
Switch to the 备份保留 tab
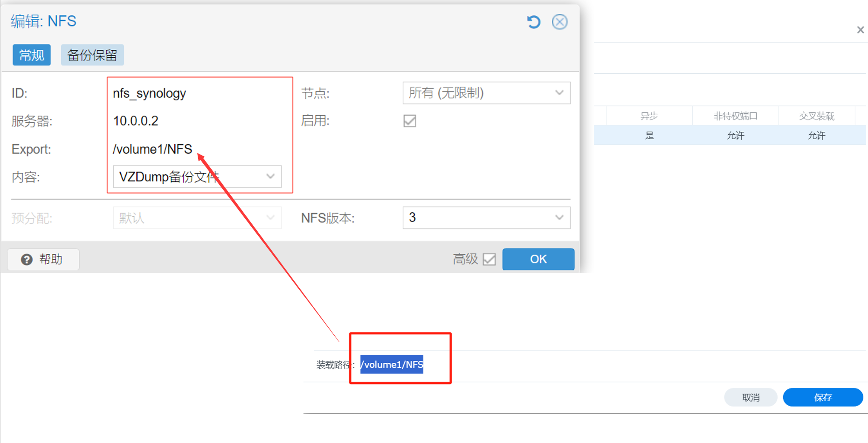point(92,55)
